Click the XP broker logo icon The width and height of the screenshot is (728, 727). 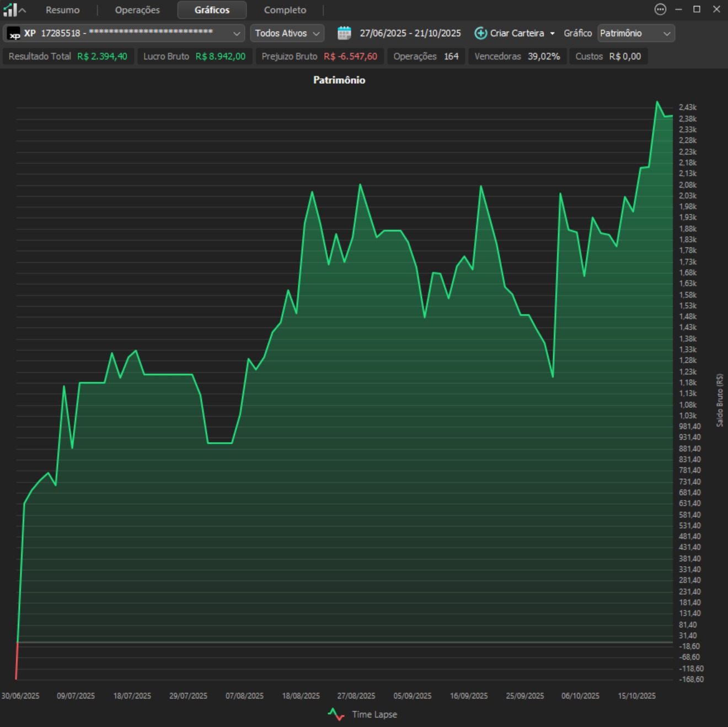pyautogui.click(x=14, y=34)
